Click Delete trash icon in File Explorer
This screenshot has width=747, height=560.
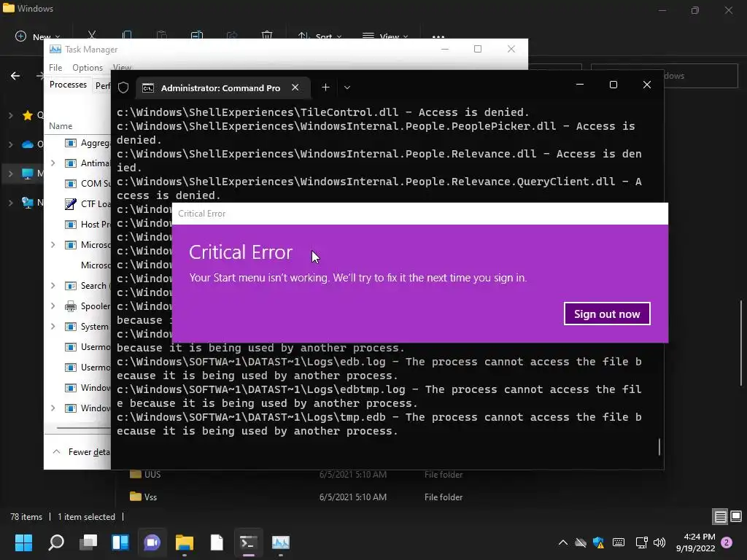pyautogui.click(x=267, y=36)
